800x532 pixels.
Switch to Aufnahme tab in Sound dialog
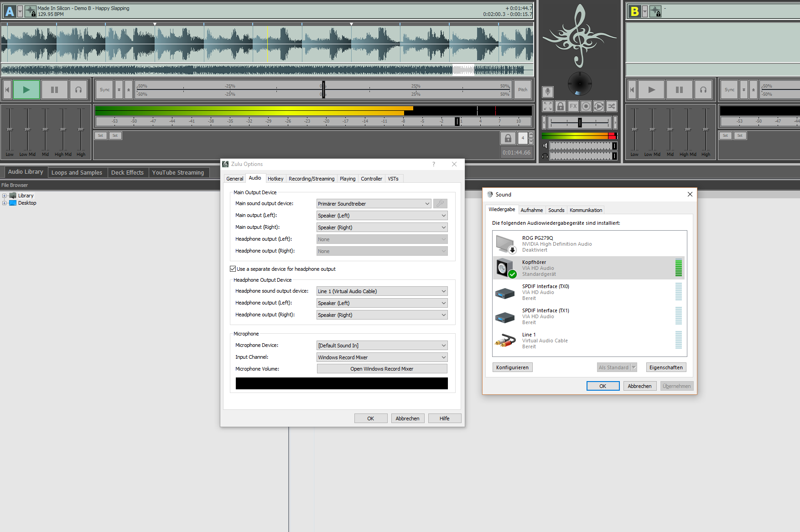pos(532,210)
